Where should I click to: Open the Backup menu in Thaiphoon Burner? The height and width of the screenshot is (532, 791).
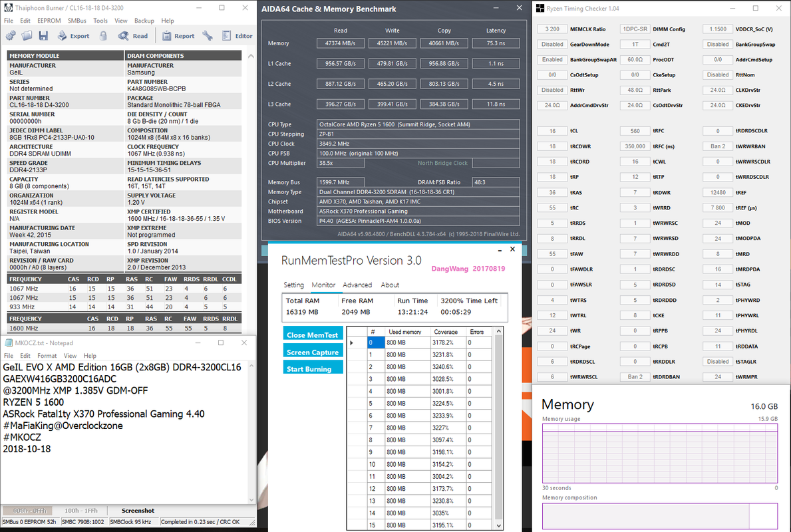pos(144,21)
